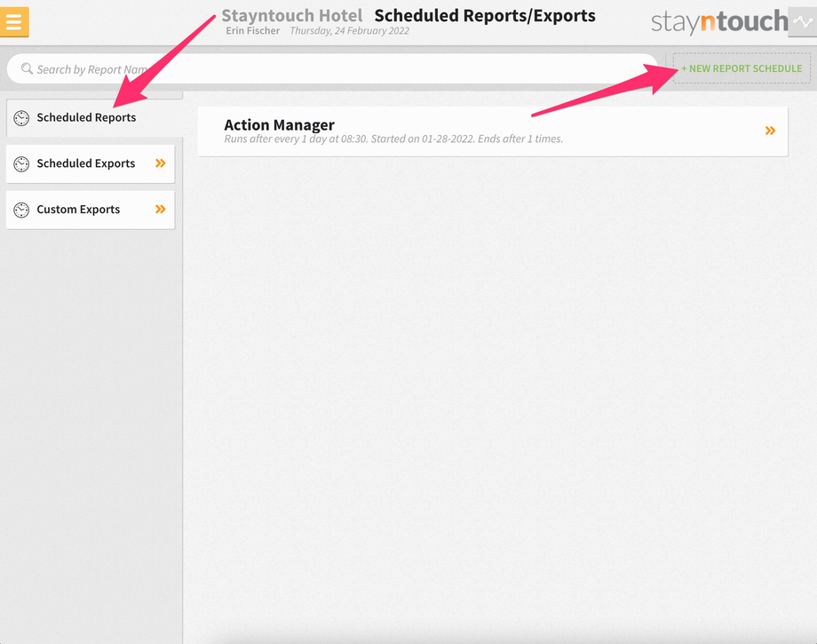
Task: Create a New Report Schedule
Action: tap(742, 68)
